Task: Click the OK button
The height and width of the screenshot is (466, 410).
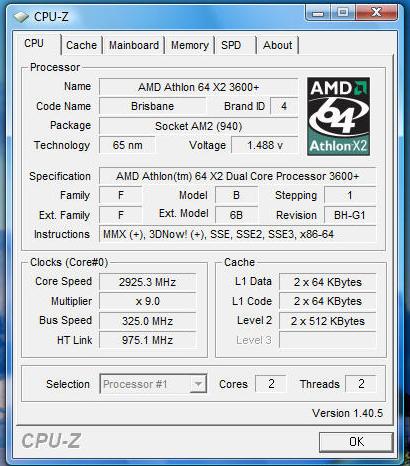Action: point(356,442)
